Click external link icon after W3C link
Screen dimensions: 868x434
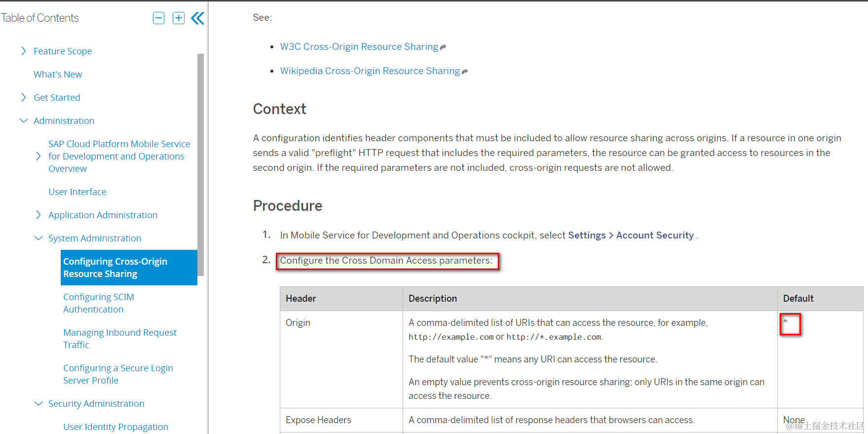click(x=443, y=47)
